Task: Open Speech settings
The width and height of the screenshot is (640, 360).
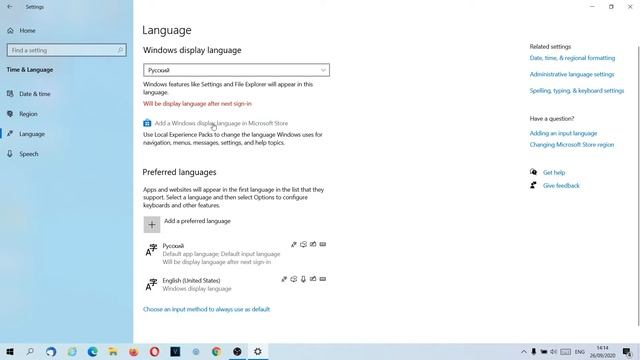Action: click(x=29, y=154)
